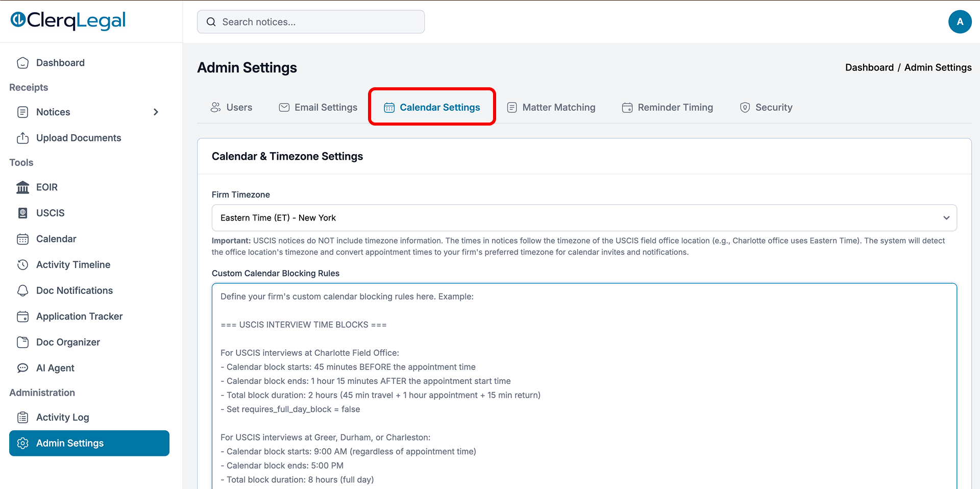Click the Firm Timezone label
The image size is (980, 489).
[241, 194]
